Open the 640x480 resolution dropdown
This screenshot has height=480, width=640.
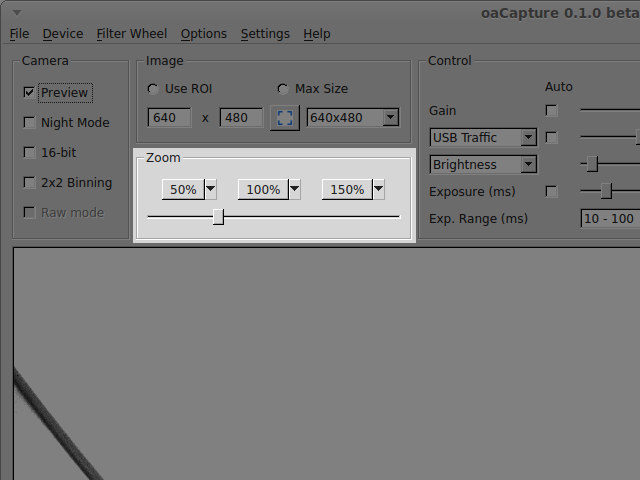click(x=353, y=118)
